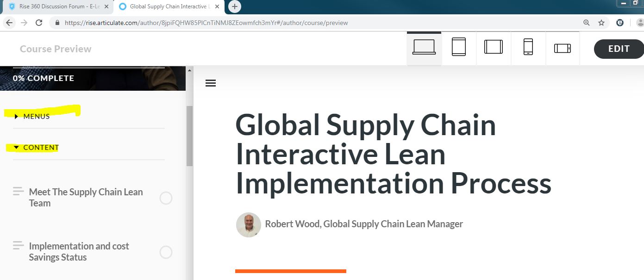Toggle the sidebar with the hamburger icon

coord(211,83)
